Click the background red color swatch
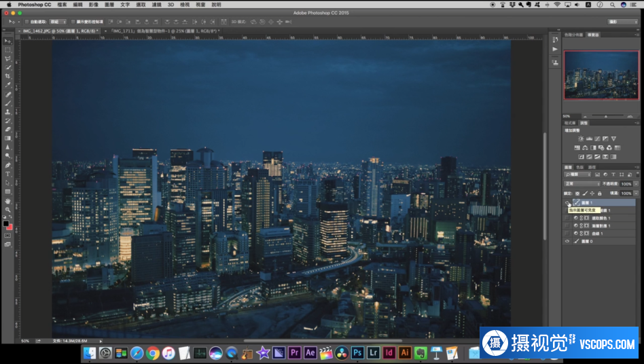644x364 pixels. 10,227
